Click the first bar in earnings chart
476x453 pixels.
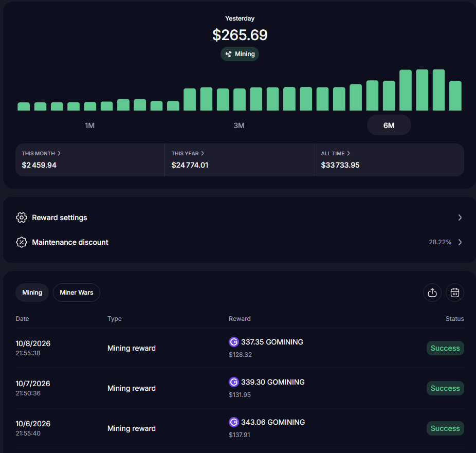(x=24, y=106)
